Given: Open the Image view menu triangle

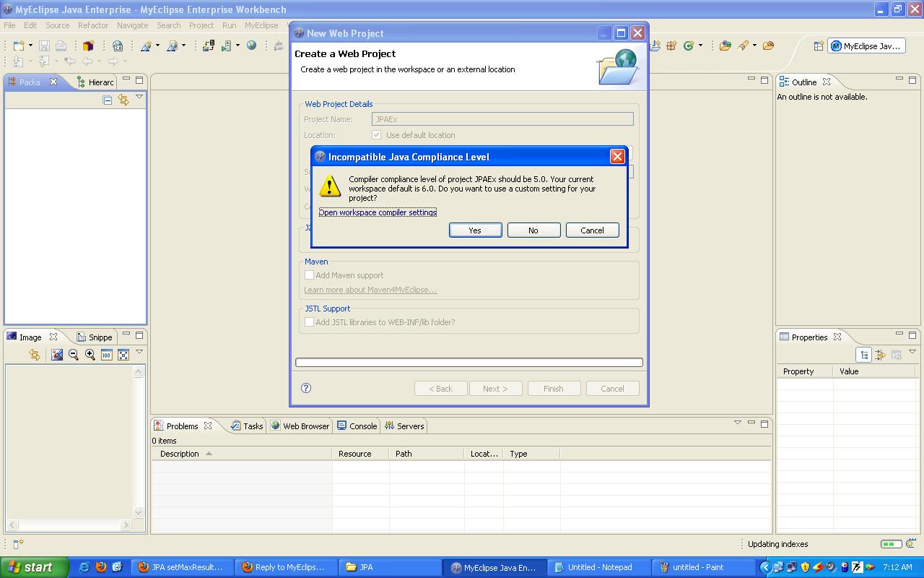Looking at the screenshot, I should coord(139,352).
